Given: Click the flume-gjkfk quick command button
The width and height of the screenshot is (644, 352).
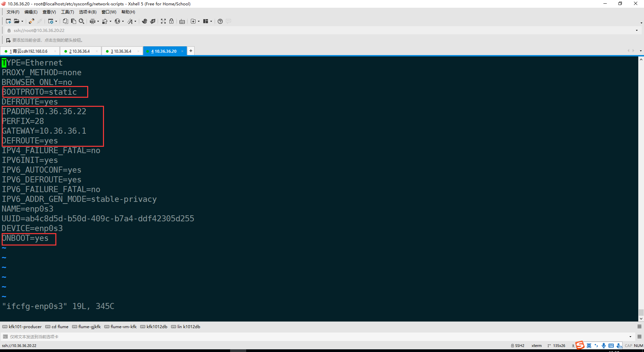Looking at the screenshot, I should coord(87,326).
